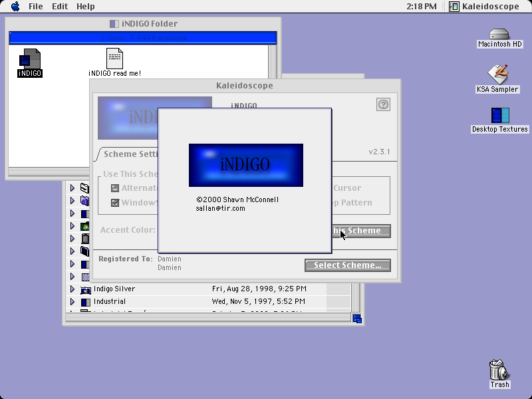Select the Industrial row name

coord(110,301)
